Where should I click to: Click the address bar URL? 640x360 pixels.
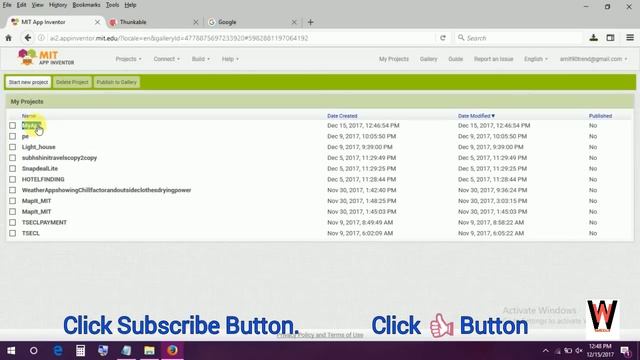click(179, 38)
